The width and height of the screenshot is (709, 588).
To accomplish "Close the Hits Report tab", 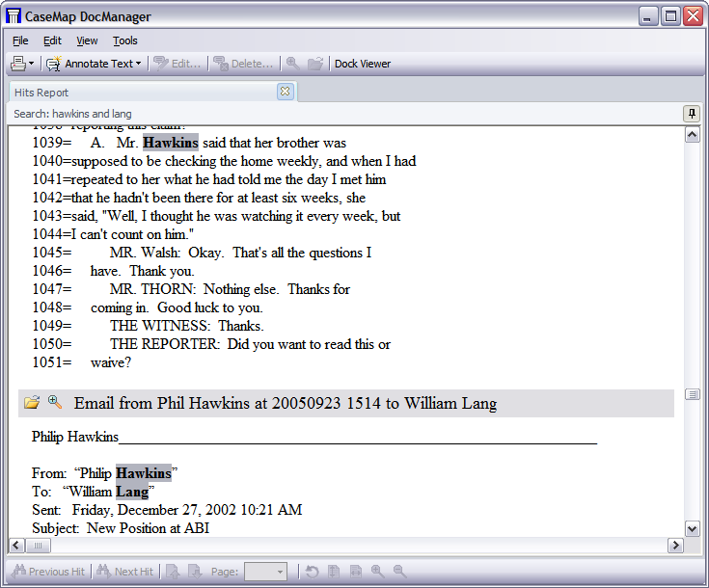I will click(x=285, y=92).
